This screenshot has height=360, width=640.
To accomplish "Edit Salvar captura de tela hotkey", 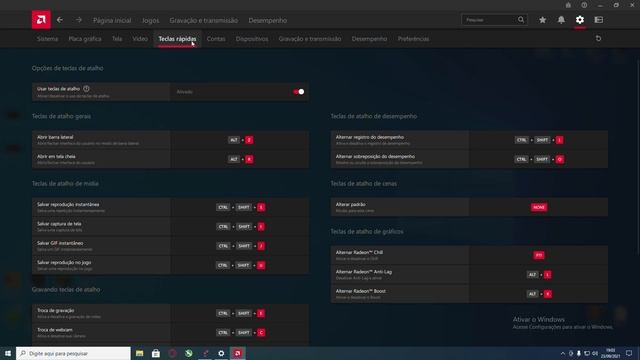I will click(240, 227).
